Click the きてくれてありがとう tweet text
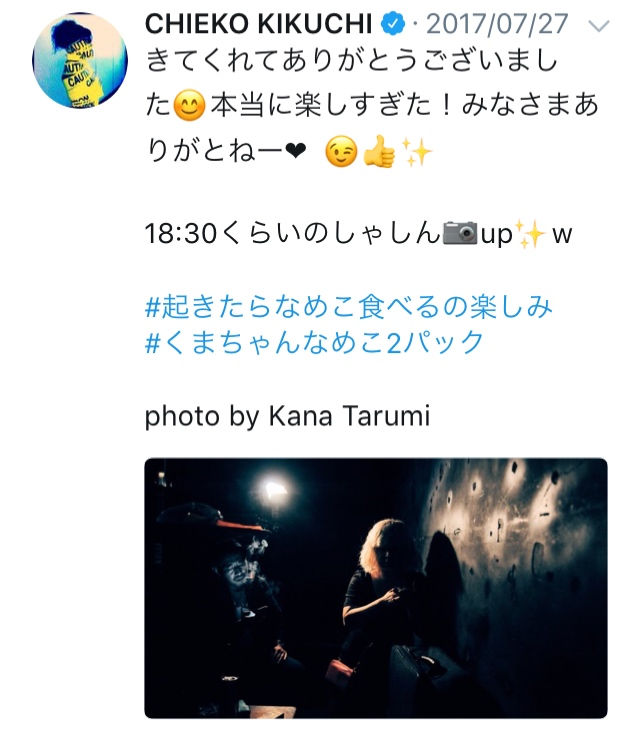The height and width of the screenshot is (738, 640). coord(372,106)
